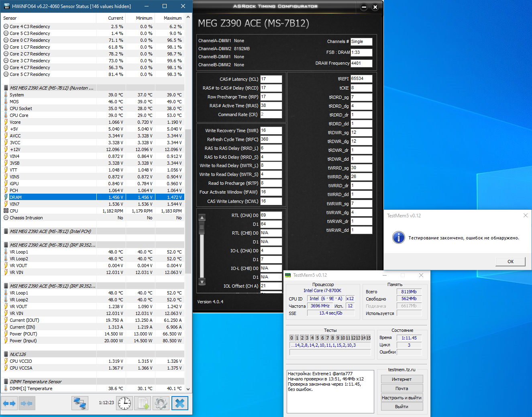This screenshot has width=532, height=417.
Task: Click the Настроить и выйти button
Action: (402, 398)
